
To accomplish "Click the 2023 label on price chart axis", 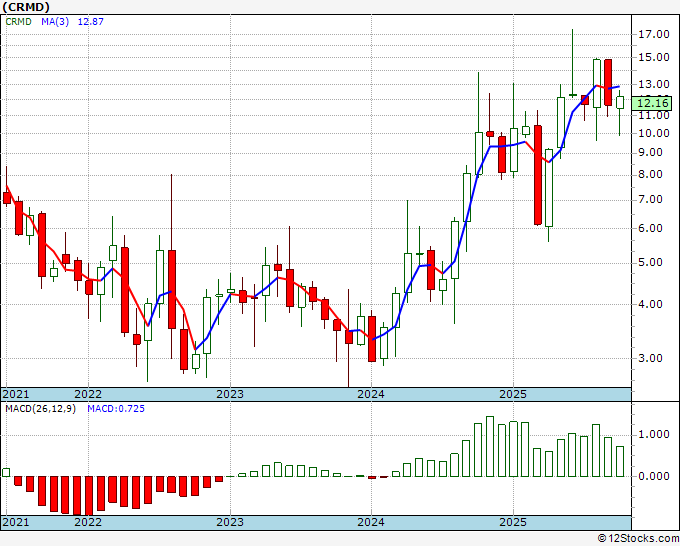I will point(230,394).
